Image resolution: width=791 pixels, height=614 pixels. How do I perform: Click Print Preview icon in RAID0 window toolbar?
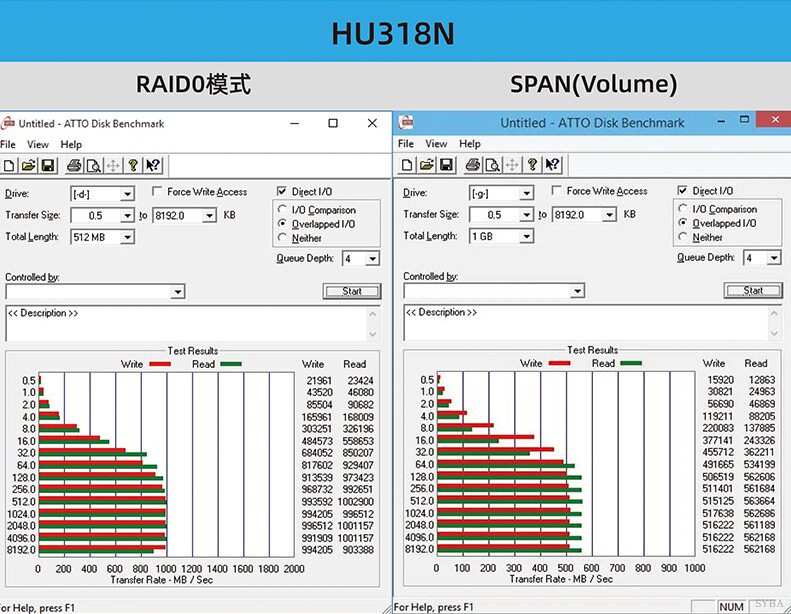pyautogui.click(x=94, y=165)
